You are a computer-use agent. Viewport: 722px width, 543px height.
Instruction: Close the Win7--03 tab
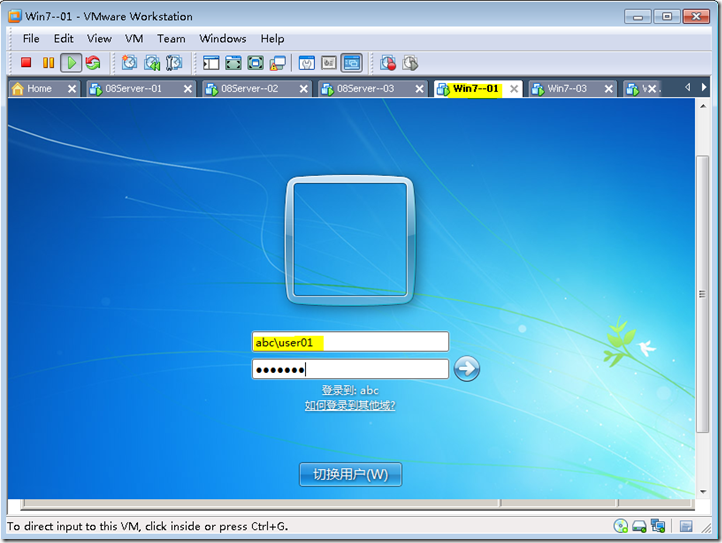[609, 89]
